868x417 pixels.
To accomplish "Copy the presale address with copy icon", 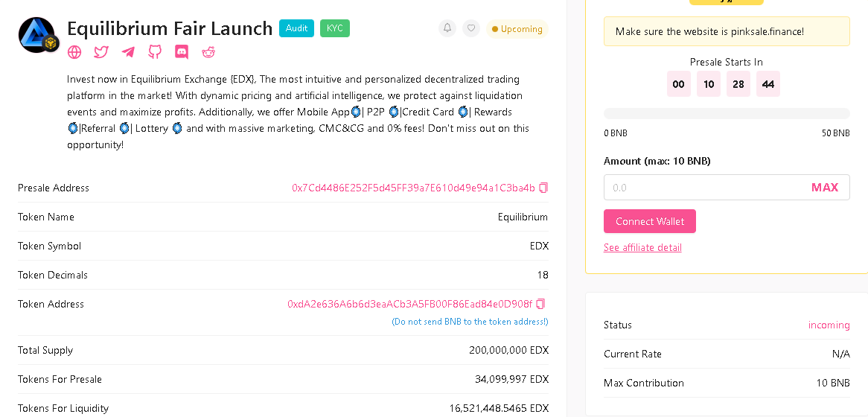I will tap(543, 188).
